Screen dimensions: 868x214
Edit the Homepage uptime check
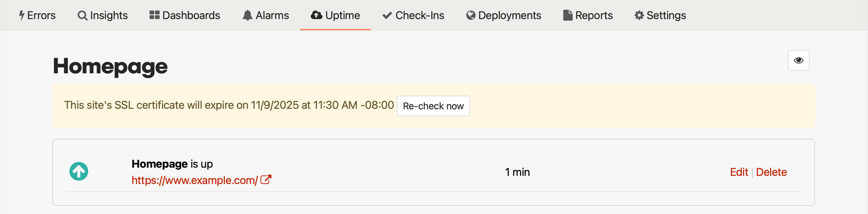coord(739,172)
